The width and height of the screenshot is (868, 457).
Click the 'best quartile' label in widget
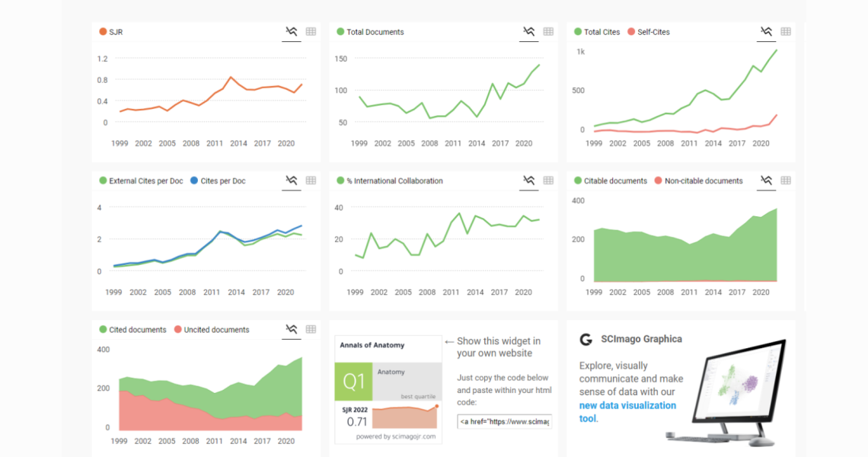pos(418,397)
